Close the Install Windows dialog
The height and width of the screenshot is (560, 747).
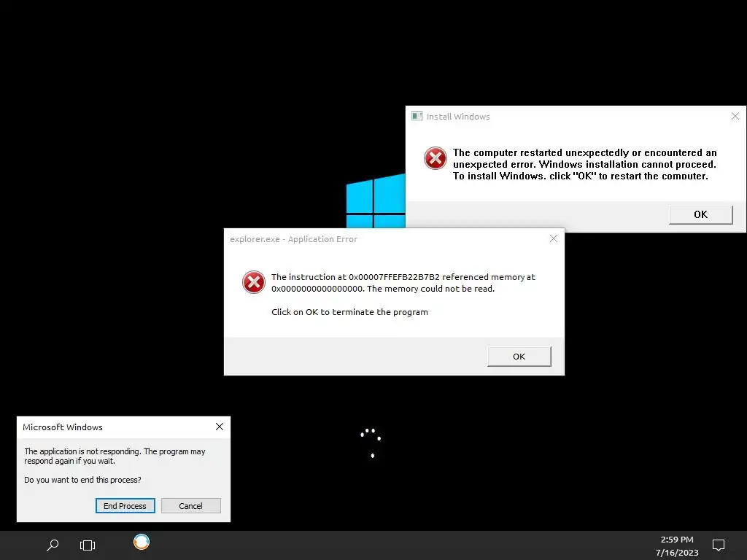click(735, 116)
